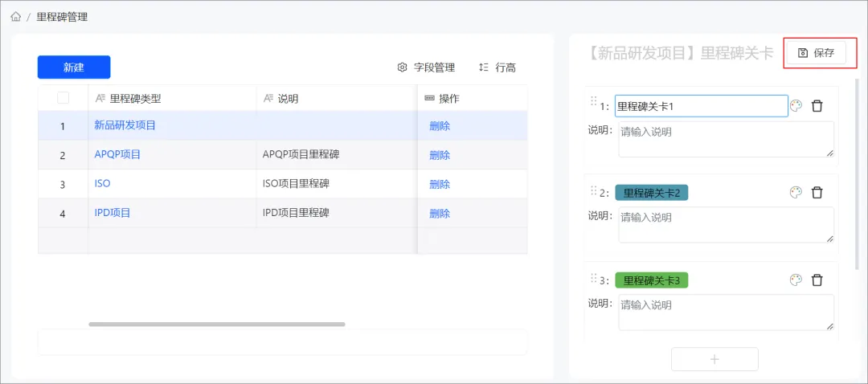Click the description box for milestone 3
The image size is (868, 384).
[726, 312]
